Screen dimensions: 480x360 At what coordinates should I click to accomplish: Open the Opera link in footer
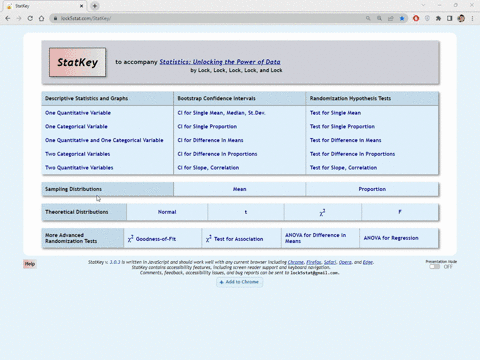pyautogui.click(x=345, y=262)
